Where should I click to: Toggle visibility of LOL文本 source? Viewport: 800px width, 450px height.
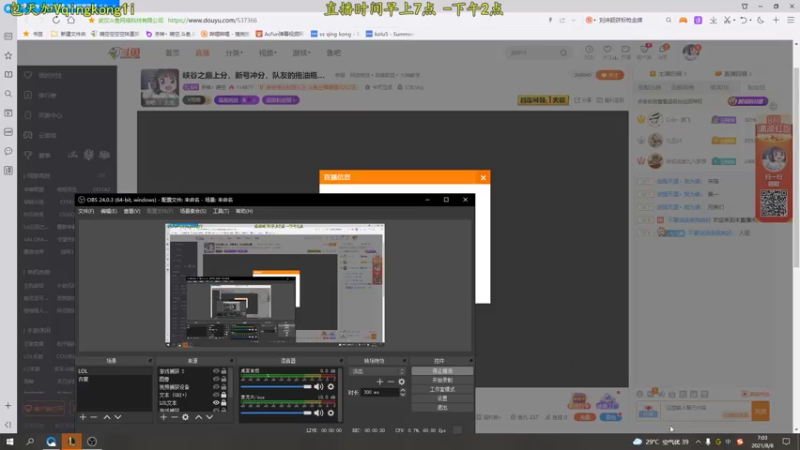[216, 403]
